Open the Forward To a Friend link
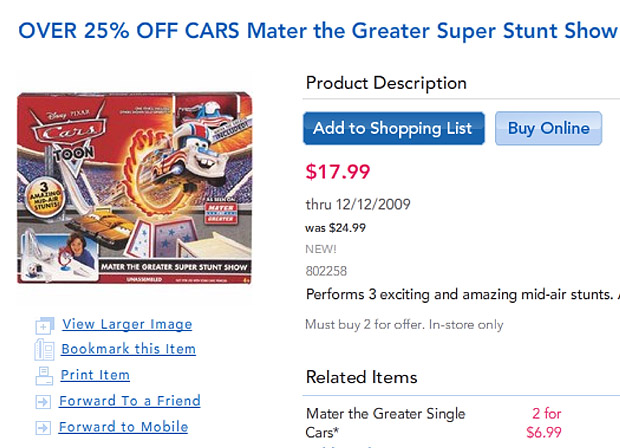This screenshot has height=448, width=620. coord(130,401)
